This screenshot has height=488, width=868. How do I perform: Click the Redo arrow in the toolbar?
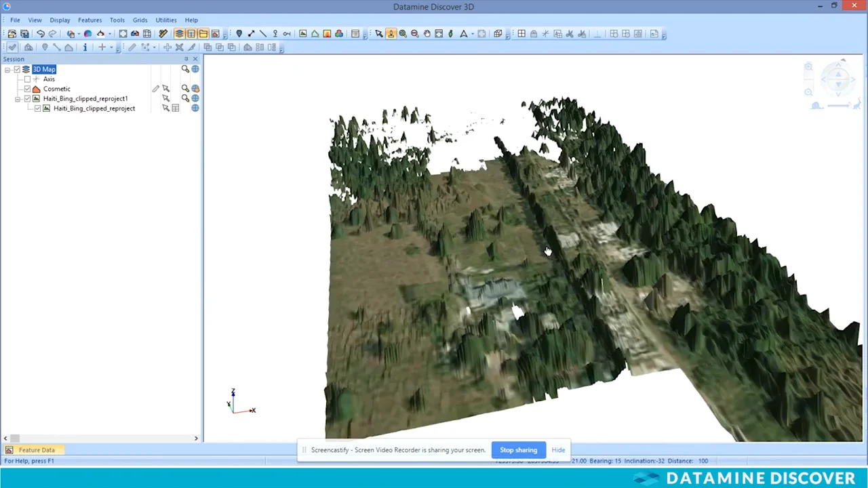(x=52, y=34)
